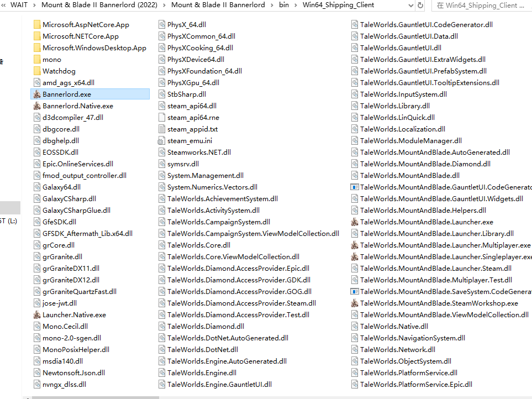Select TaleWorlds.Diamond.AccessProvider.GOG.dll file name
The width and height of the screenshot is (532, 399).
(x=240, y=291)
